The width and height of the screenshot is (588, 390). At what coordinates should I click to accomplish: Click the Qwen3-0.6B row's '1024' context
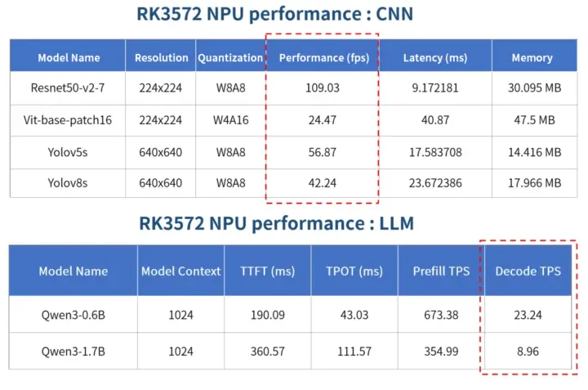coord(180,315)
